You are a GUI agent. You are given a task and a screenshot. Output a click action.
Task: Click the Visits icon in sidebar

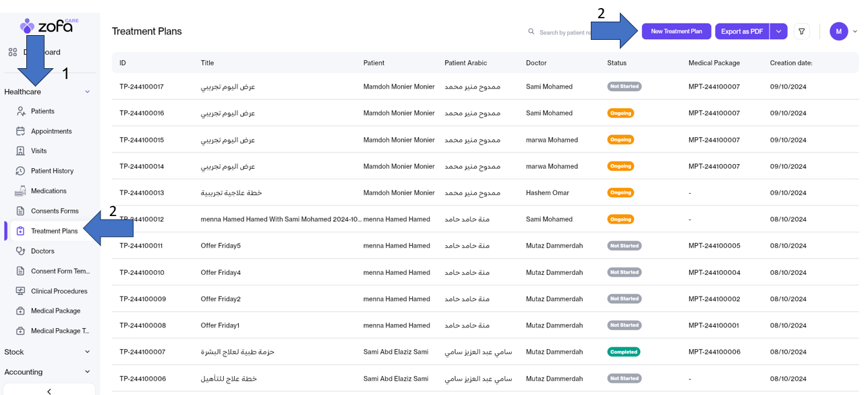coord(21,151)
